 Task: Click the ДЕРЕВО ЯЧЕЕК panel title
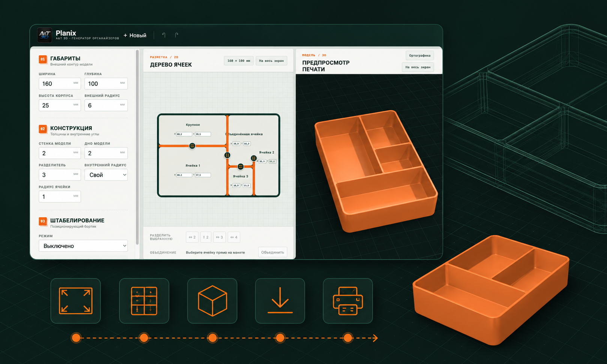[x=171, y=65]
